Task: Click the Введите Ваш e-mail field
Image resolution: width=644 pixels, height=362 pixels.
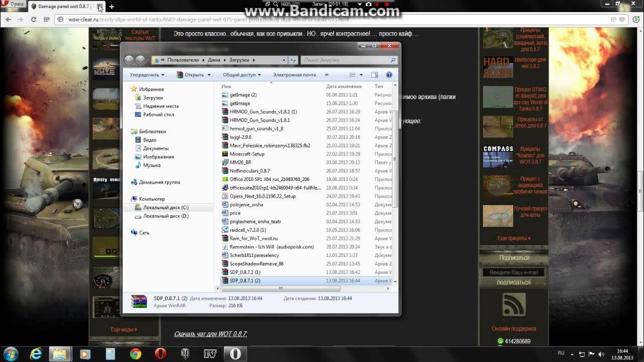Action: [514, 272]
